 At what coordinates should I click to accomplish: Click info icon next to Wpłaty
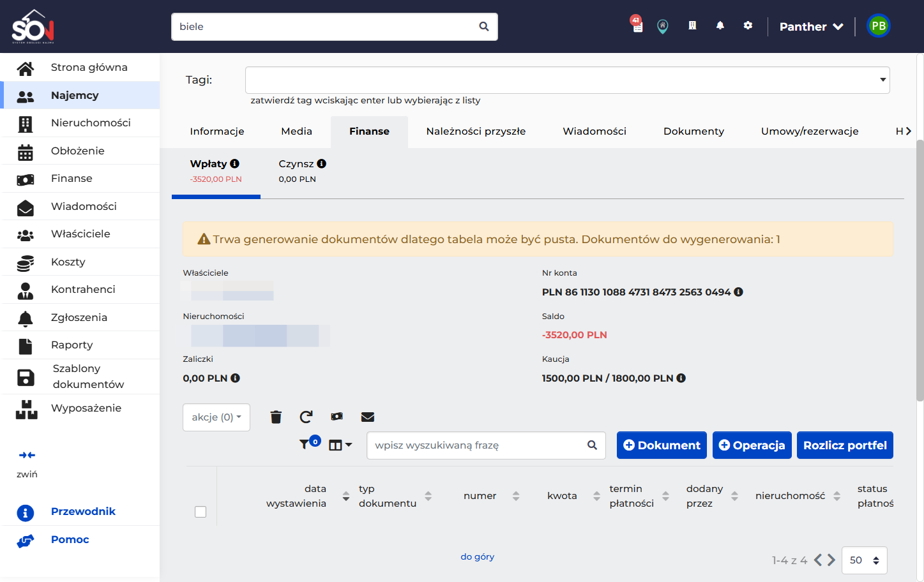[x=235, y=163]
